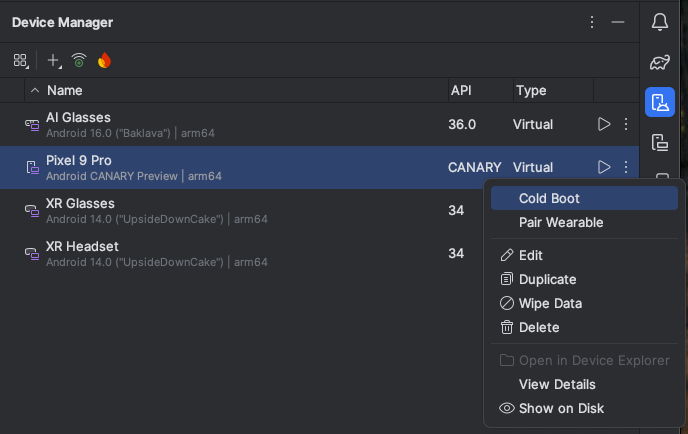Open Running Devices sidebar icon

coord(659,142)
